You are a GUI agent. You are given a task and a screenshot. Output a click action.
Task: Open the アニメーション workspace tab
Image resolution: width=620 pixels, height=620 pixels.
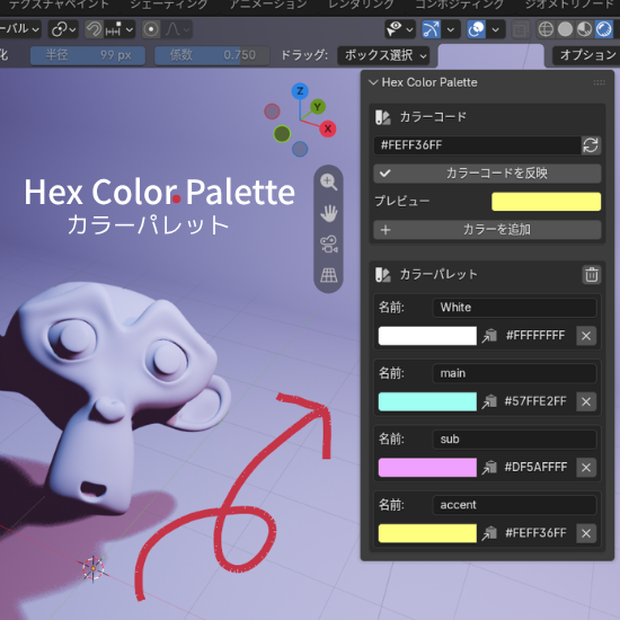tap(268, 4)
